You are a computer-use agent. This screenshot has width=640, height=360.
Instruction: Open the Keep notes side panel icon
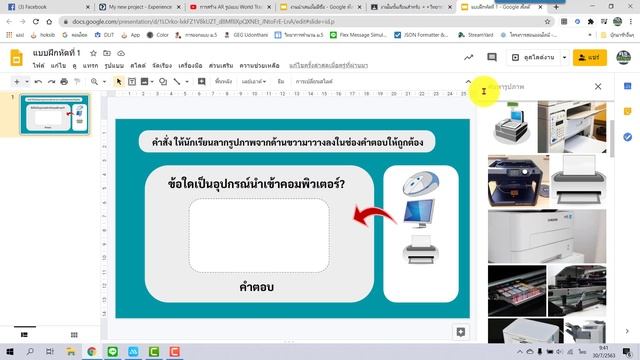628,111
